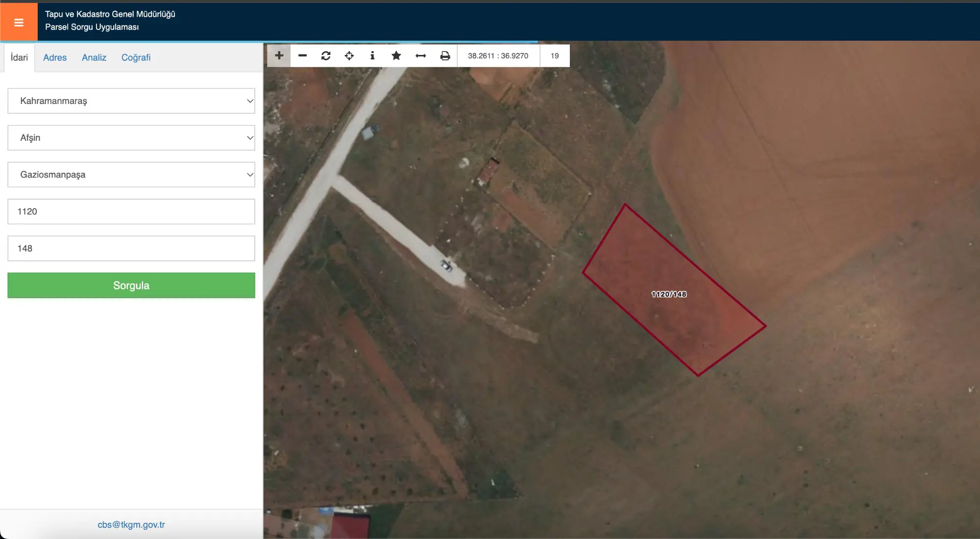
Task: Expand the Kahramanmaraş province dropdown
Action: 131,101
